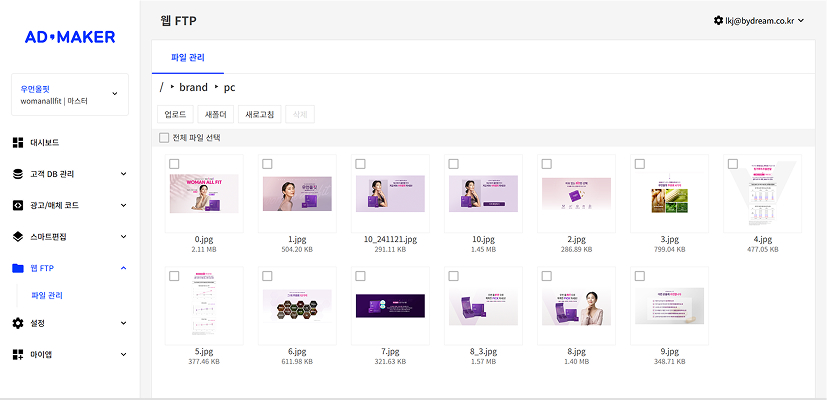Check the box for 5.jpg

(x=174, y=276)
